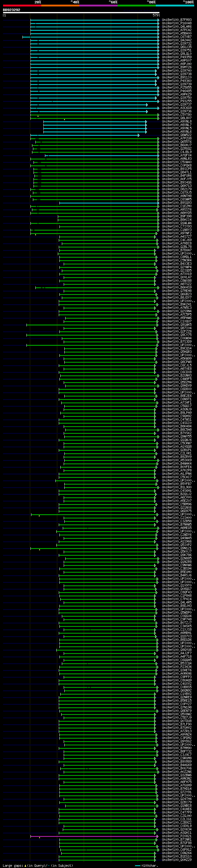197x868 pixels.
Task: Open hit UniRef100_A4S7Z7
Action: coord(177,236)
